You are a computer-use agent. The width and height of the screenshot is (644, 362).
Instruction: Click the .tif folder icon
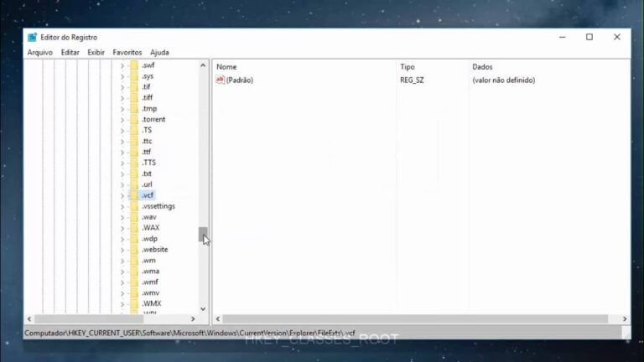pos(134,87)
